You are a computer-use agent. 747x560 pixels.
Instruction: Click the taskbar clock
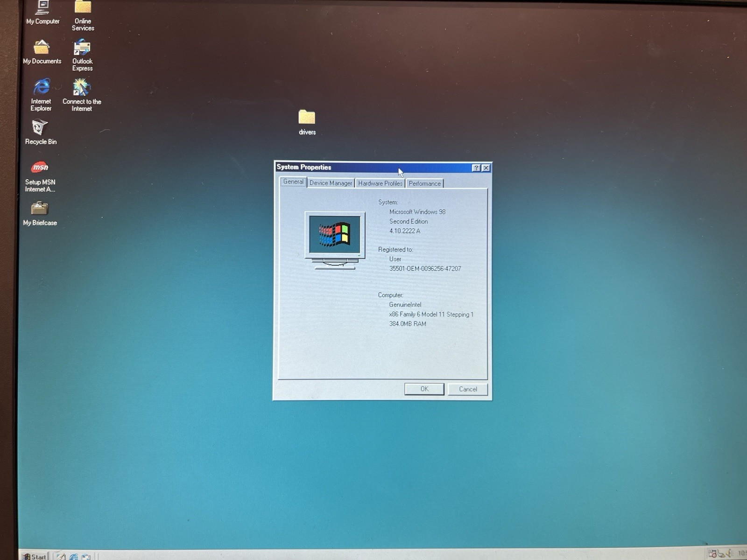pyautogui.click(x=741, y=553)
